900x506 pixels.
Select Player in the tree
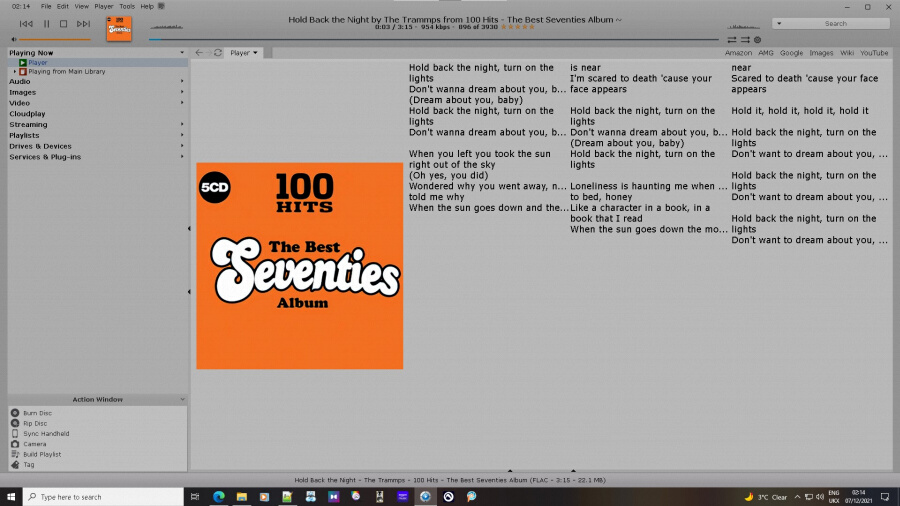[x=38, y=63]
